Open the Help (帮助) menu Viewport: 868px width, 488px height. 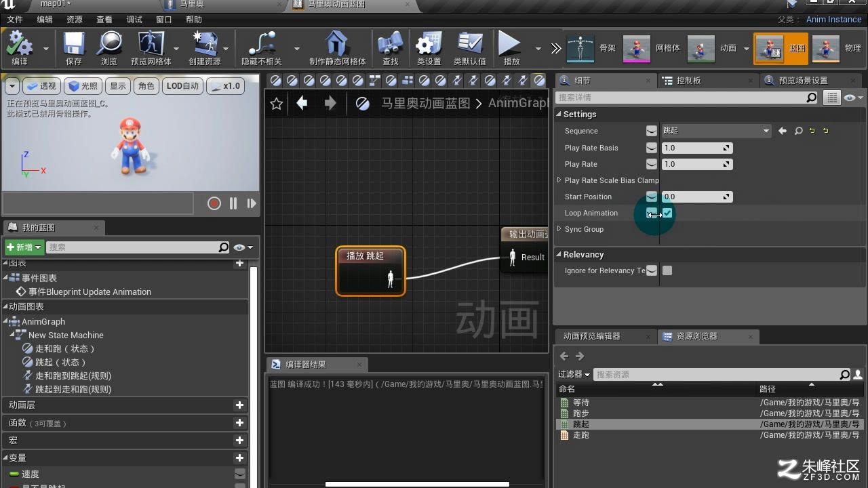click(x=194, y=20)
